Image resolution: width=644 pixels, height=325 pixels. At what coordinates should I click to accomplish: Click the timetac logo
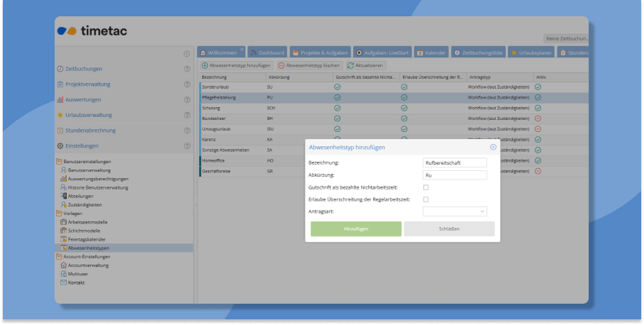click(x=92, y=31)
